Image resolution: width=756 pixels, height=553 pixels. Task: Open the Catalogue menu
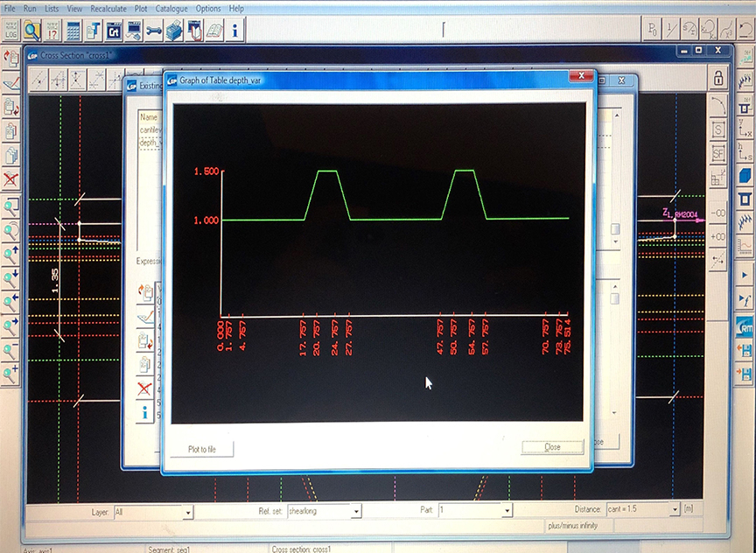point(171,8)
